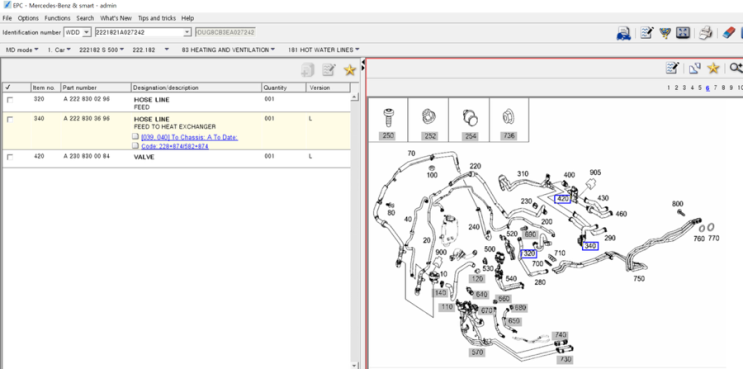
Task: Open the Functions menu
Action: click(x=57, y=18)
